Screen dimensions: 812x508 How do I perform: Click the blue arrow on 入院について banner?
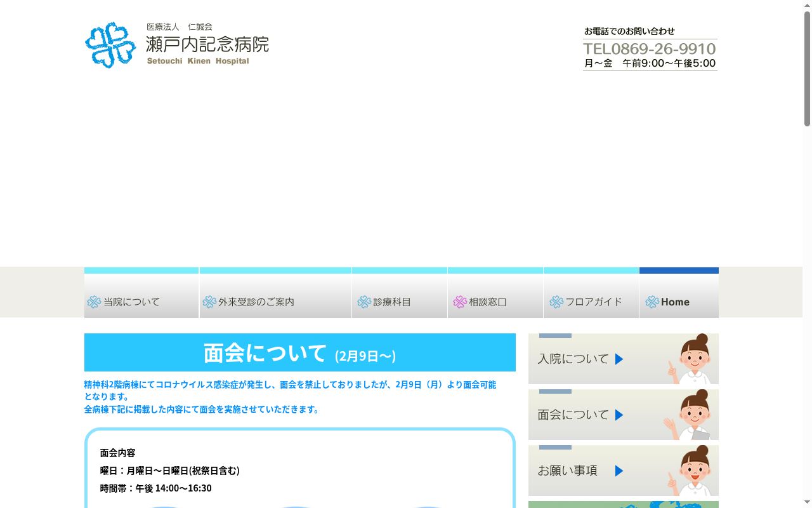(x=619, y=359)
